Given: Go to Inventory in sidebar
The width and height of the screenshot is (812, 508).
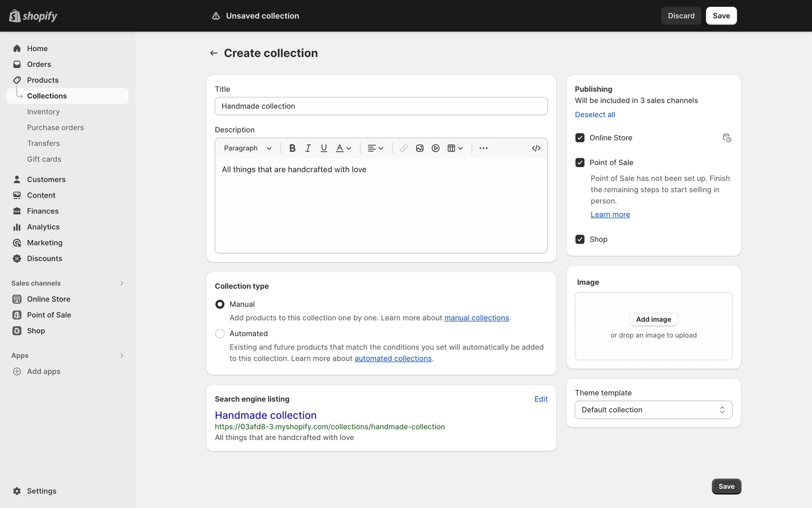Looking at the screenshot, I should coord(43,112).
